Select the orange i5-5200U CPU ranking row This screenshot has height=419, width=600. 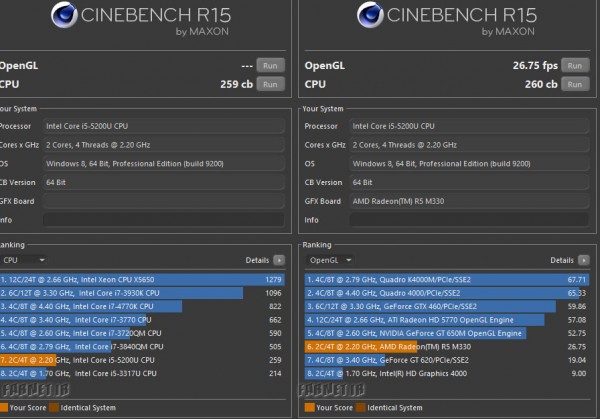click(142, 360)
